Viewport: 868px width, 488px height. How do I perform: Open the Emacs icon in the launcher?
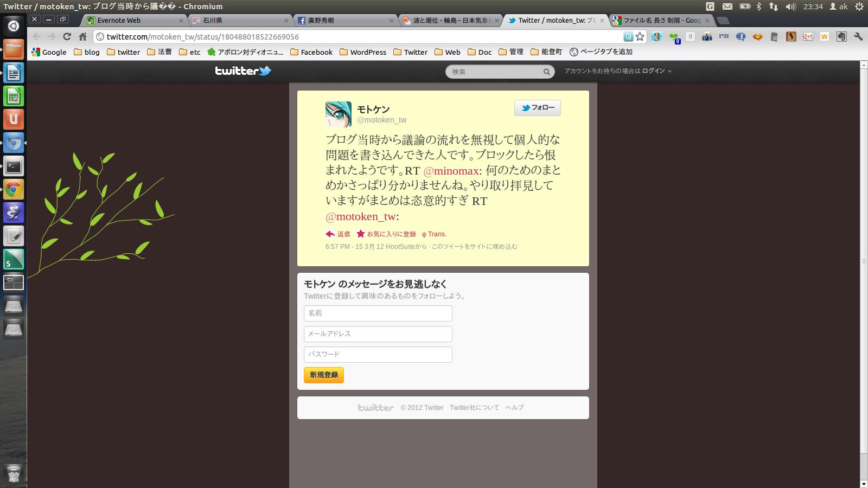(14, 213)
